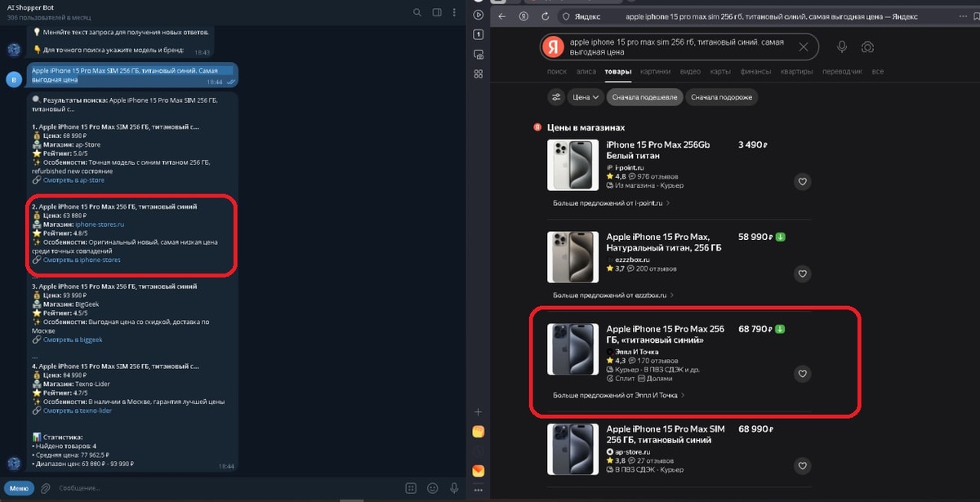The height and width of the screenshot is (502, 980).
Task: Click the ap-store.ru shop name
Action: point(632,451)
